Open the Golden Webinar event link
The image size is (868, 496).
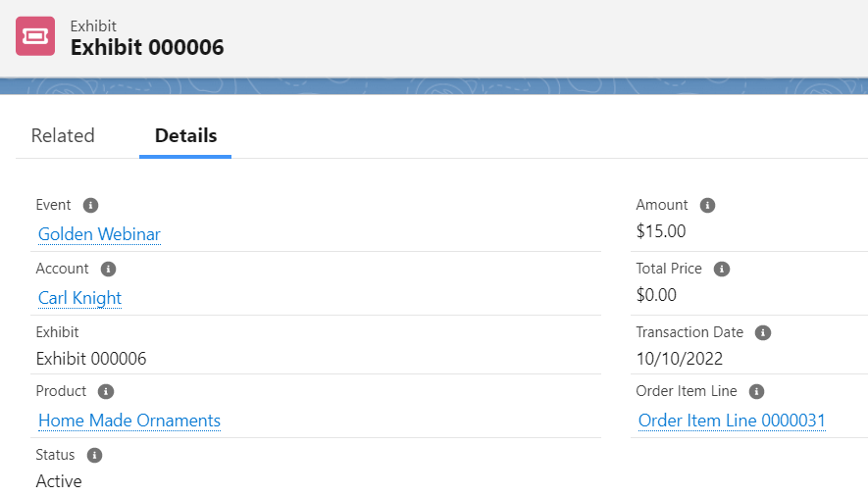(99, 234)
